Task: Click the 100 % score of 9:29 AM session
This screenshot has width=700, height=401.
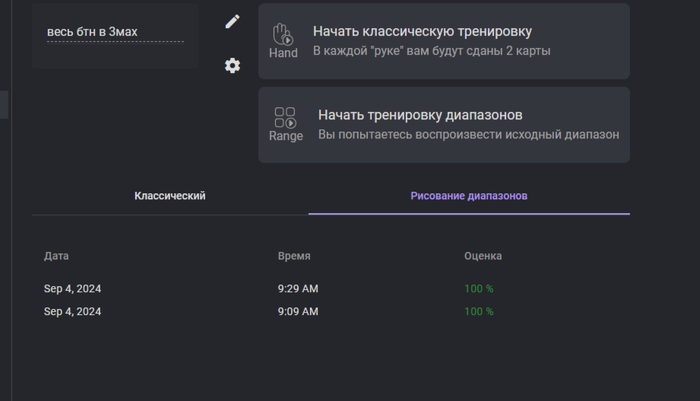Action: coord(479,289)
